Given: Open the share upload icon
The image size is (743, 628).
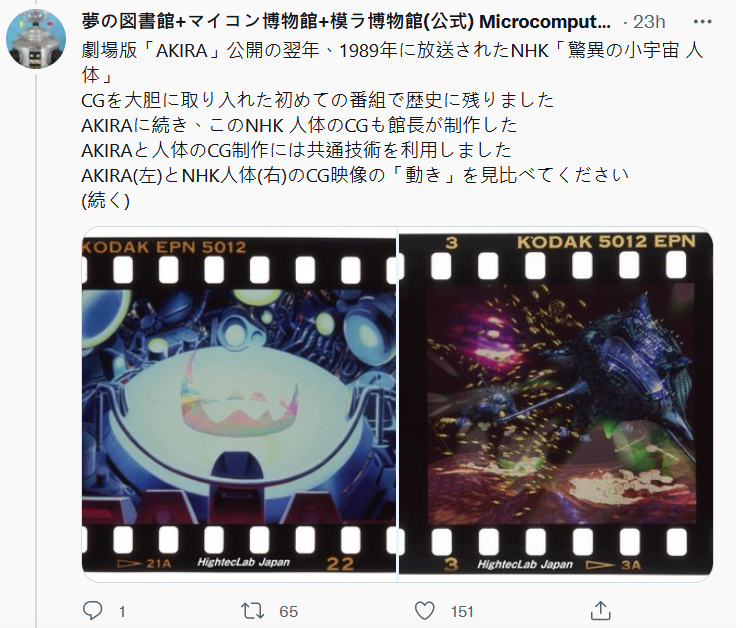Looking at the screenshot, I should click(x=600, y=610).
